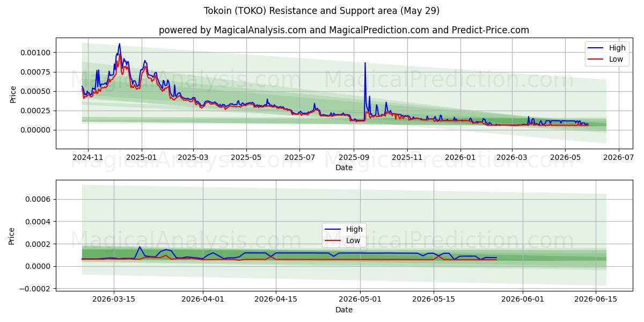Screen dimensions: 644x322
Task: Click the '2026-05-01' x-axis label
Action: point(360,300)
